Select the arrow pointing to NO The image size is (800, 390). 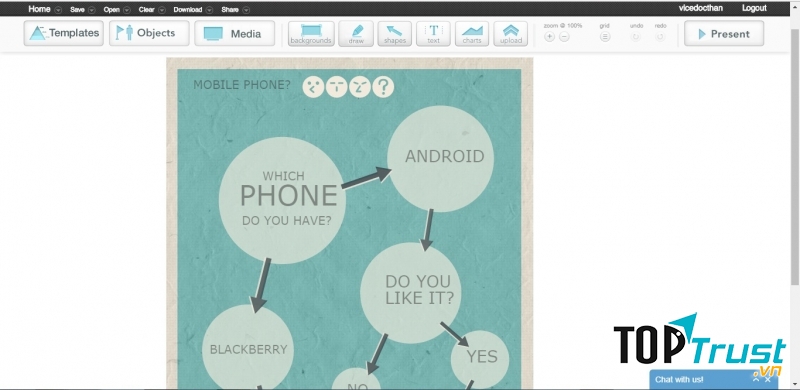point(377,354)
